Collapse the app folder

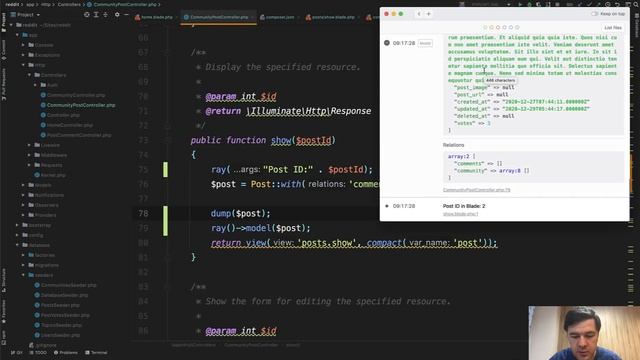pyautogui.click(x=18, y=35)
